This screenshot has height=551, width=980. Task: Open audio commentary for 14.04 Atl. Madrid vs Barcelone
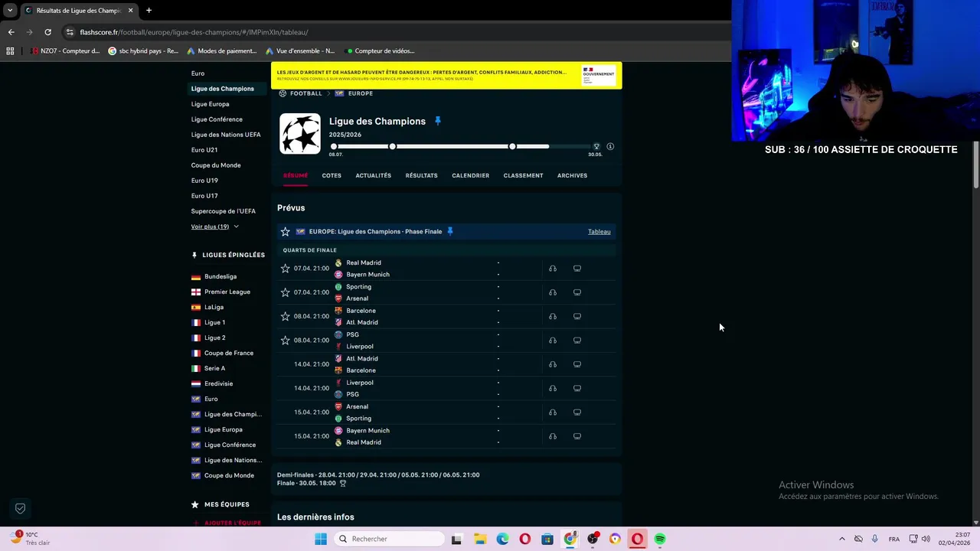coord(553,364)
